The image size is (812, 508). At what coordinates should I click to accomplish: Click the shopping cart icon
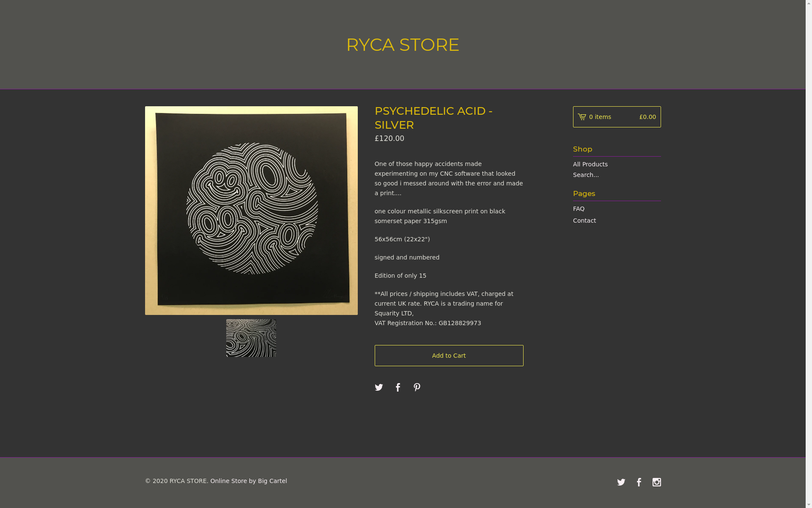(582, 117)
